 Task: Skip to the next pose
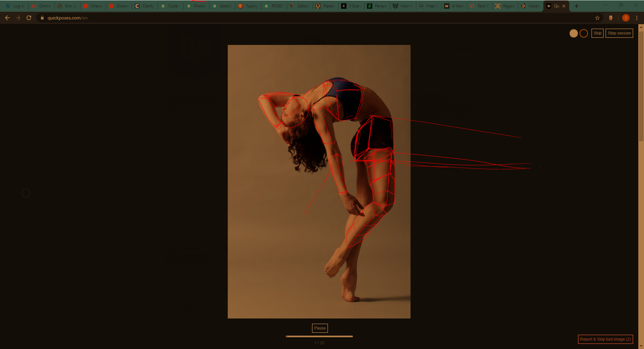pos(597,33)
